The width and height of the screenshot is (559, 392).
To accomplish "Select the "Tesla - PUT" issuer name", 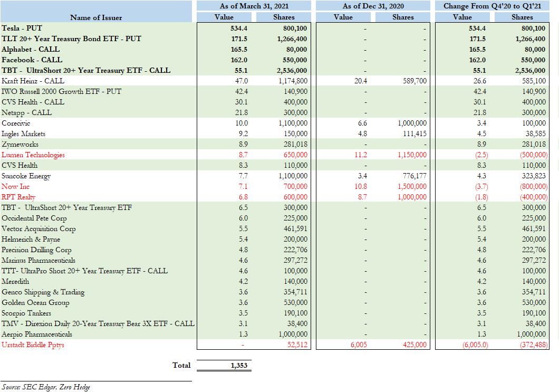I will 22,28.
